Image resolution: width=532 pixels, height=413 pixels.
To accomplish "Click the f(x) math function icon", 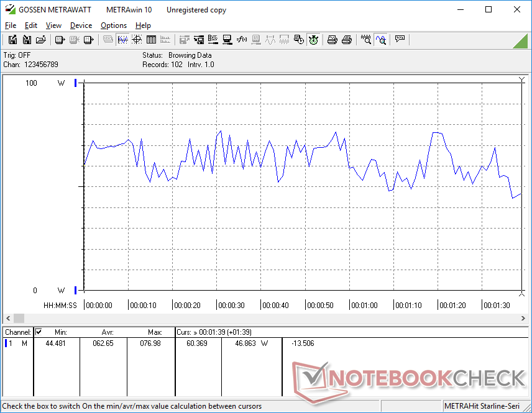I will [x=242, y=40].
